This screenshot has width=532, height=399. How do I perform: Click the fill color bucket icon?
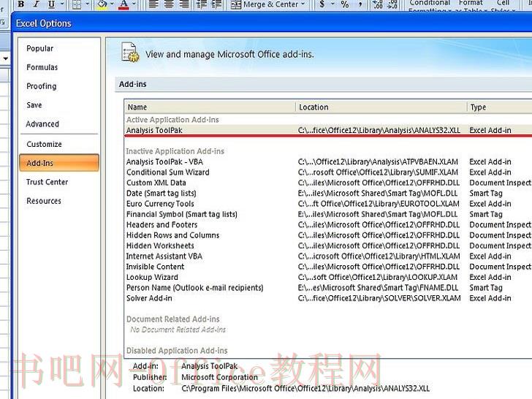click(x=102, y=4)
